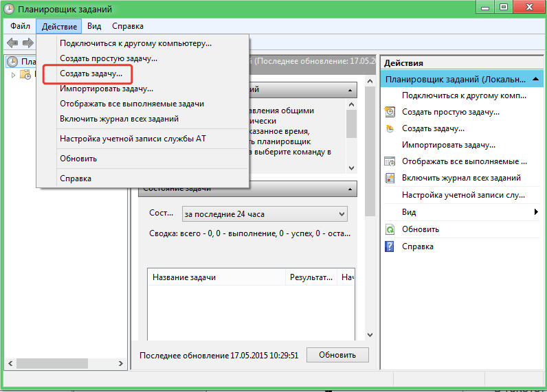This screenshot has height=392, width=547.
Task: Click the blue help question mark icon
Action: (x=390, y=246)
